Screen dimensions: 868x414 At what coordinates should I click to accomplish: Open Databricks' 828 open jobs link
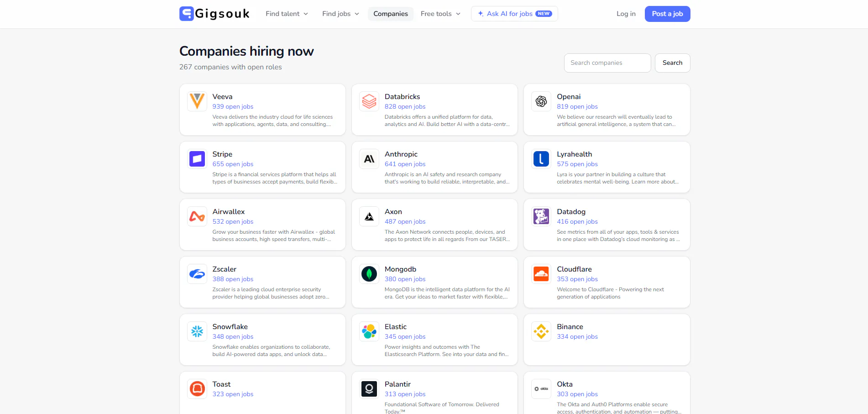click(x=405, y=106)
